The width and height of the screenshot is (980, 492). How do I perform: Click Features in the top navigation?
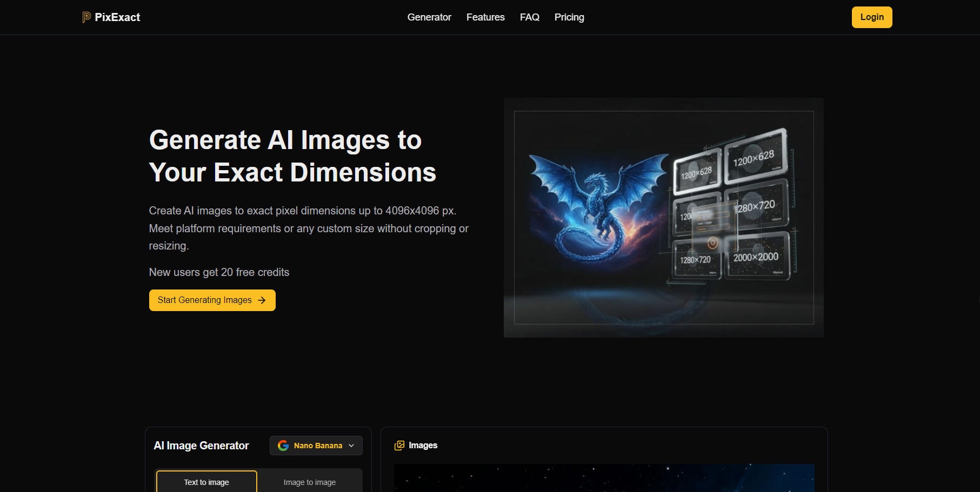[x=485, y=17]
